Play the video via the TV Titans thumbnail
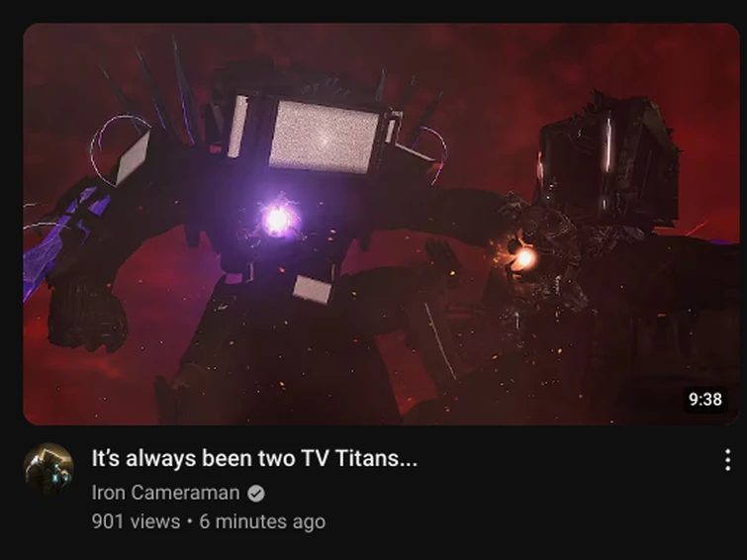This screenshot has height=560, width=747. point(381,224)
